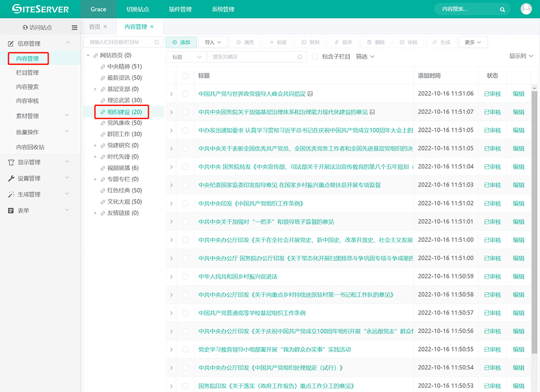Open the 更多 dropdown menu
540x392 pixels.
(x=473, y=42)
